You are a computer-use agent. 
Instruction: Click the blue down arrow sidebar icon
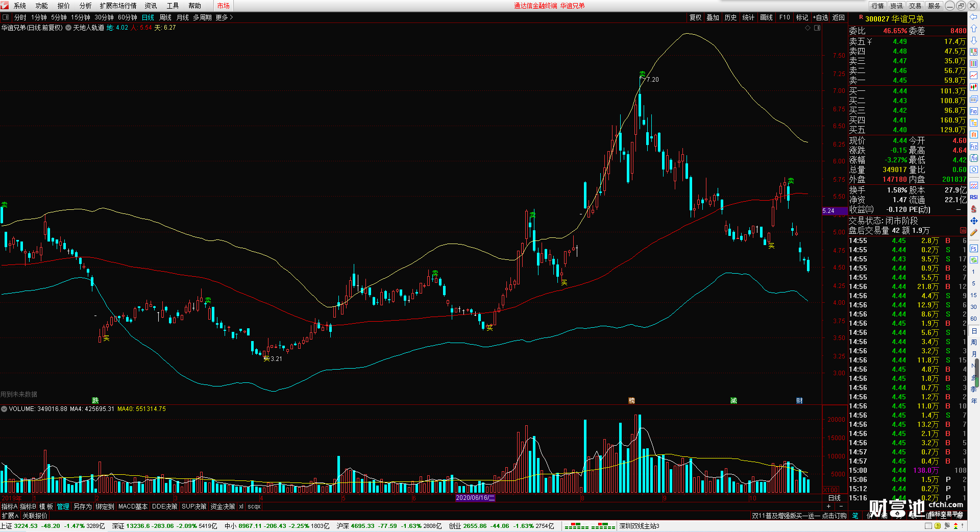point(974,40)
